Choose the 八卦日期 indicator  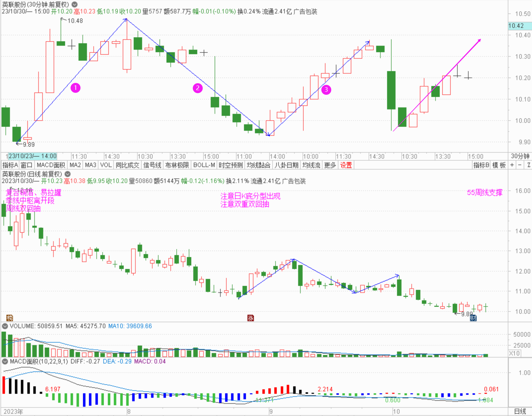tap(287, 165)
